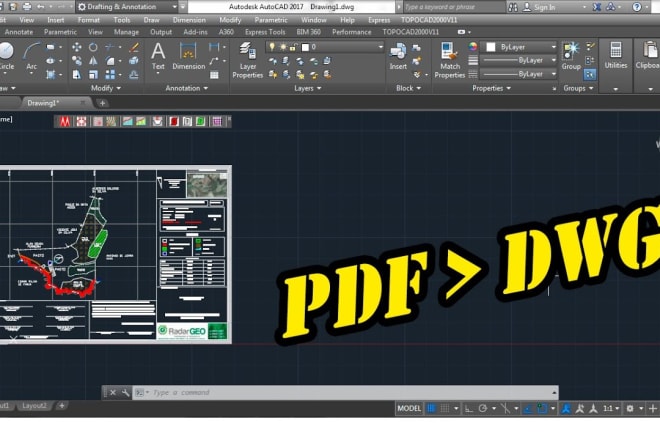Open annotation scale 1:1 dropdown

pos(611,408)
